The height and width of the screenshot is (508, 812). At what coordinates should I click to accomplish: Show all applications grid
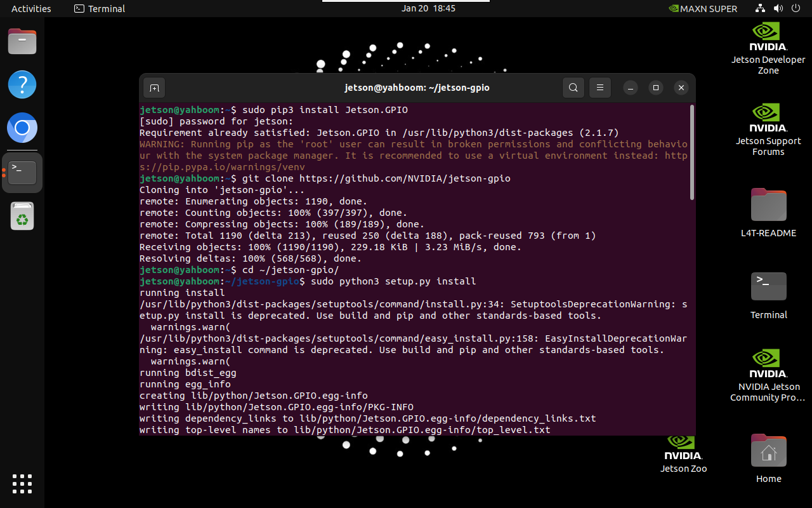(22, 484)
